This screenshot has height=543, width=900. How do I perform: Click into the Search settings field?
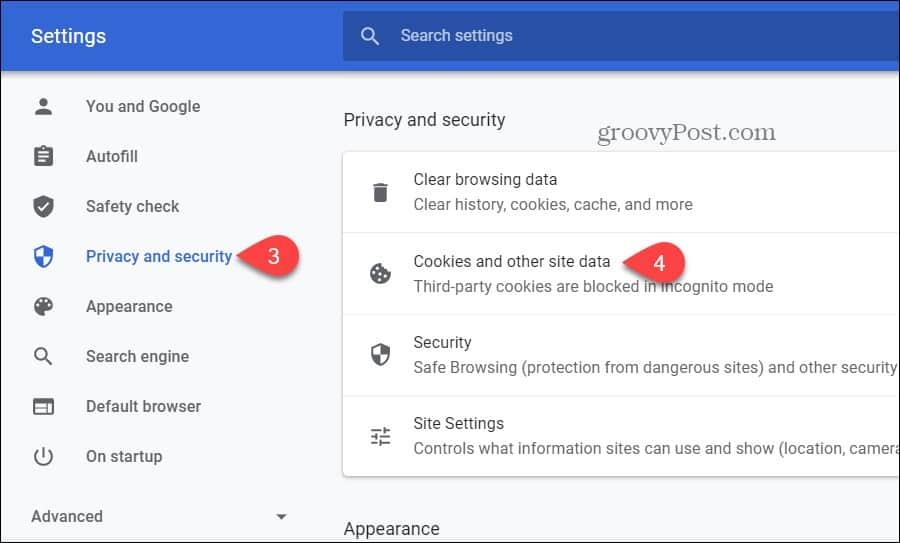click(x=600, y=36)
